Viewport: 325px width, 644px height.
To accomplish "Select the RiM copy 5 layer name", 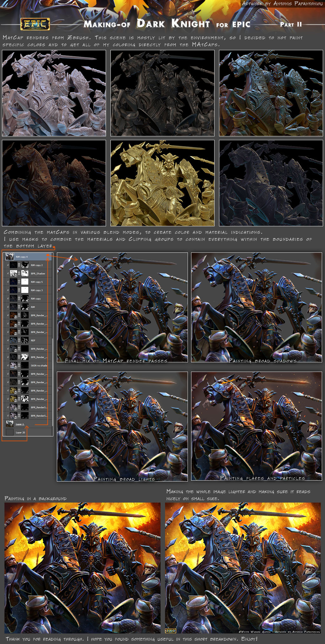I will [x=36, y=282].
